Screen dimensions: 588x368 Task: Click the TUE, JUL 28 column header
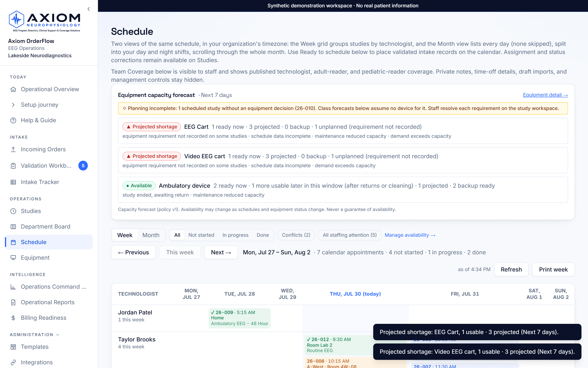(x=239, y=294)
